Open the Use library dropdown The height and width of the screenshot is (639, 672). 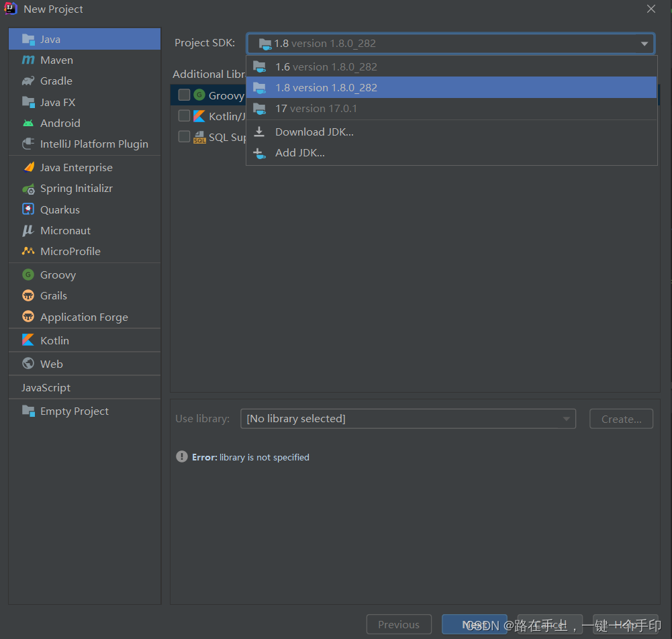click(x=408, y=419)
